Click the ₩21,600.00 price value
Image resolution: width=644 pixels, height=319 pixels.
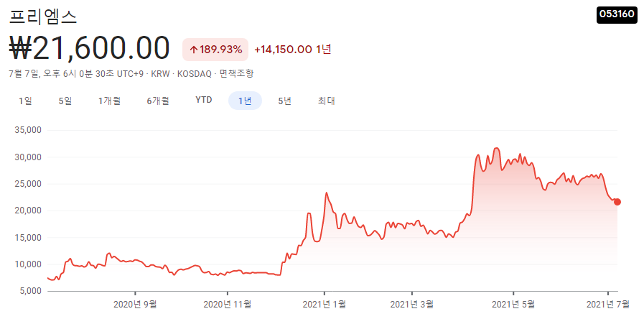(x=89, y=48)
